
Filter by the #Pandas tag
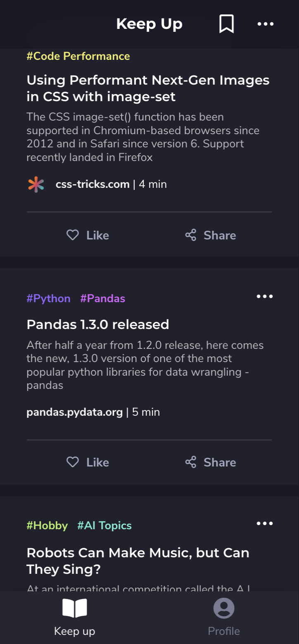click(102, 298)
